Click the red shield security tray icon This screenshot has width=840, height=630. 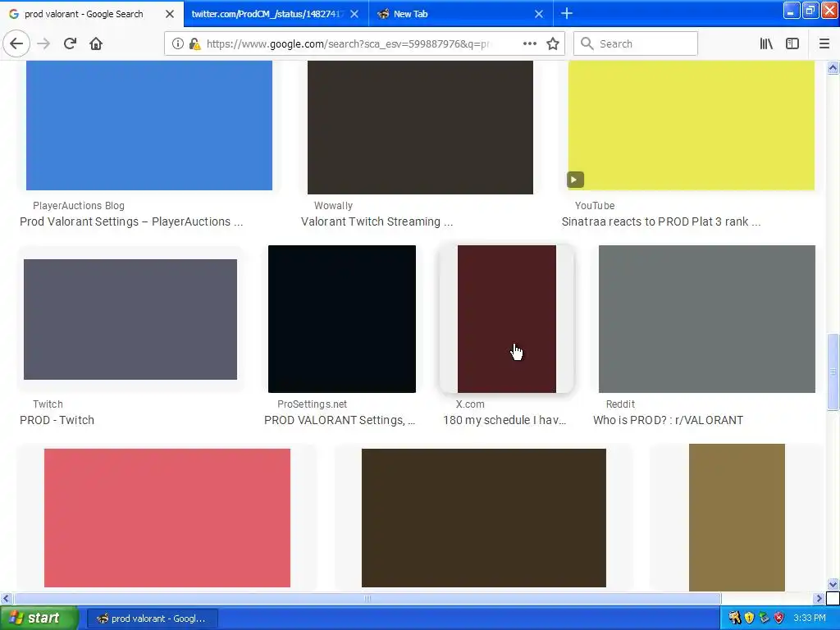pos(779,619)
